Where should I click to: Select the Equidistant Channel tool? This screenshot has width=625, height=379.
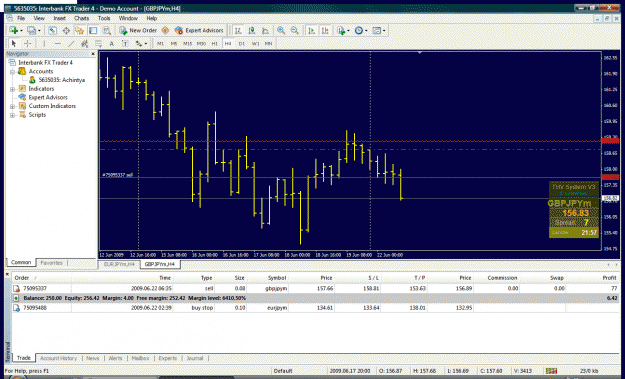tap(85, 43)
